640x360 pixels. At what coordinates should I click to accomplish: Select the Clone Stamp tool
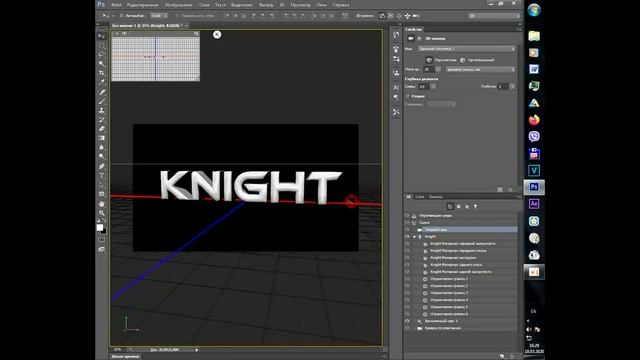(x=102, y=110)
